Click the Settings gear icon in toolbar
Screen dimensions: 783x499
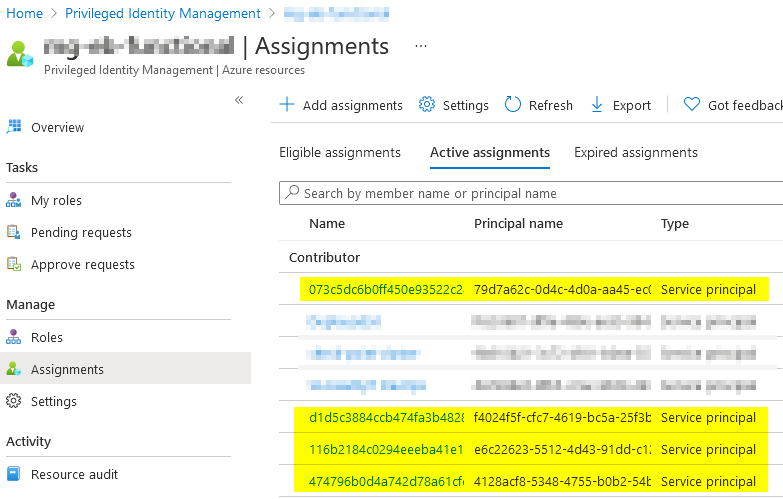tap(427, 104)
